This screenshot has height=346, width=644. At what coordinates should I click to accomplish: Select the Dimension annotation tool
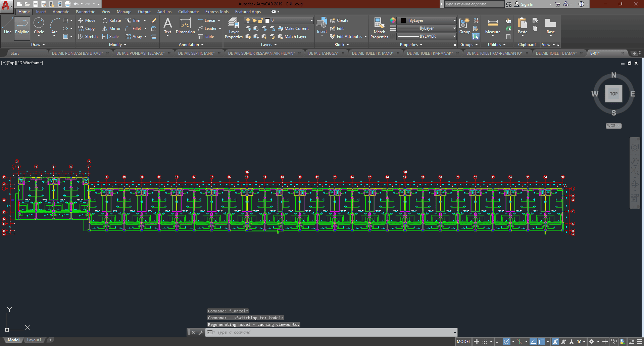(x=185, y=27)
